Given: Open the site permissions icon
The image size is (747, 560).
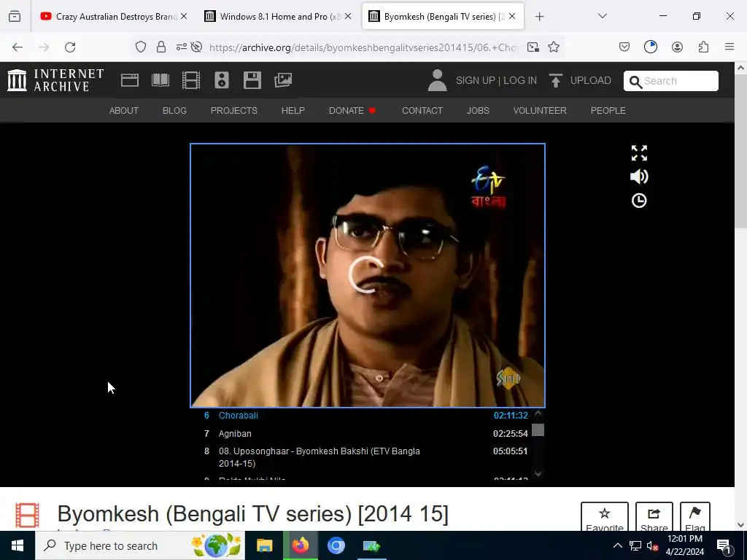Looking at the screenshot, I should pos(182,47).
